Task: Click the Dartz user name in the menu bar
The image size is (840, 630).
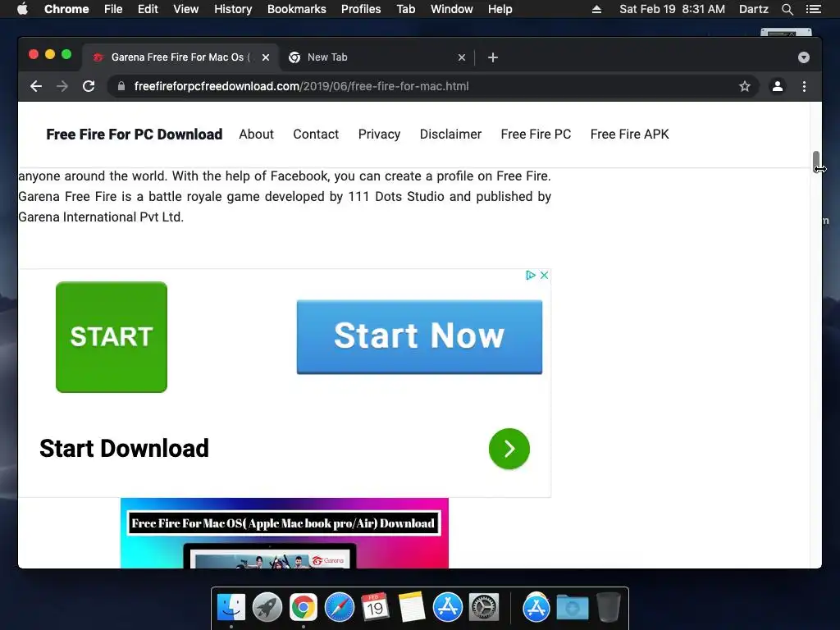Action: pos(754,9)
